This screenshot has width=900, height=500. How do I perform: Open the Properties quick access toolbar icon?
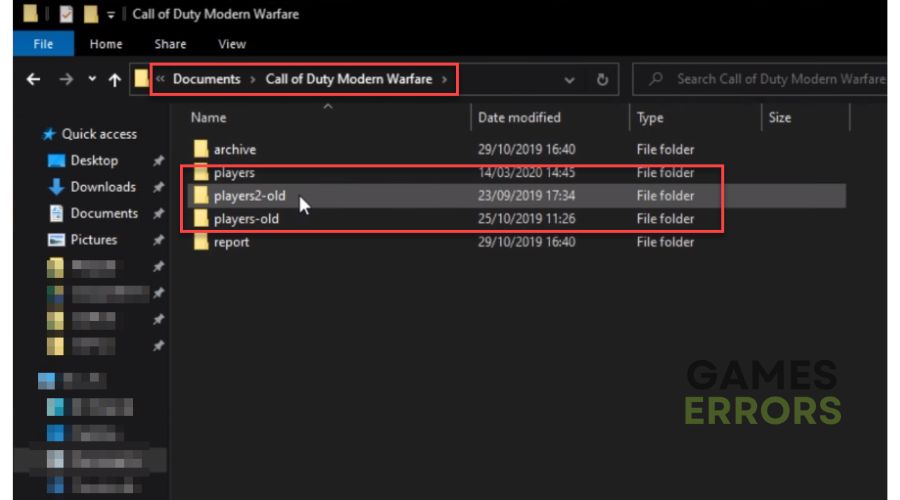click(x=66, y=14)
